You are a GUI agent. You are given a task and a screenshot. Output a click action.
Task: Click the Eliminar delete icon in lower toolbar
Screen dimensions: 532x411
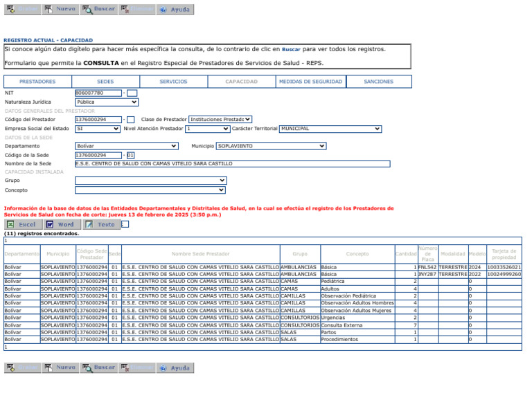tap(137, 367)
